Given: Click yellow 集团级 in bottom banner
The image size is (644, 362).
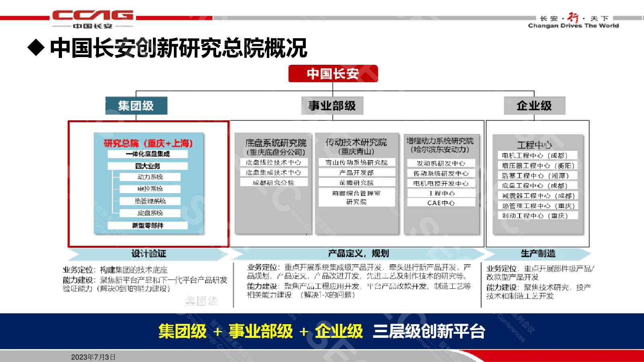Looking at the screenshot, I should 182,331.
